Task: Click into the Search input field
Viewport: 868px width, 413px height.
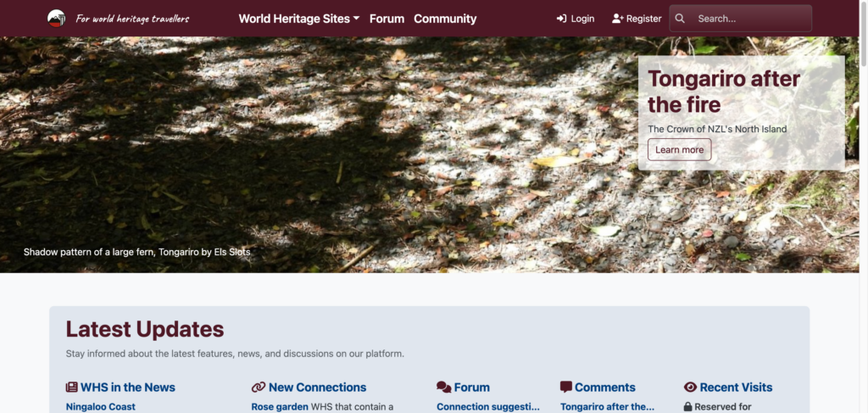Action: pos(750,19)
